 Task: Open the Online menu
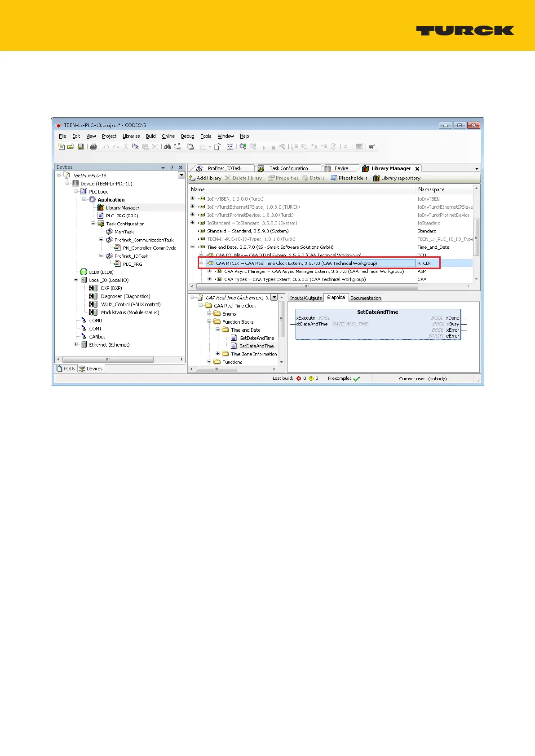[168, 136]
